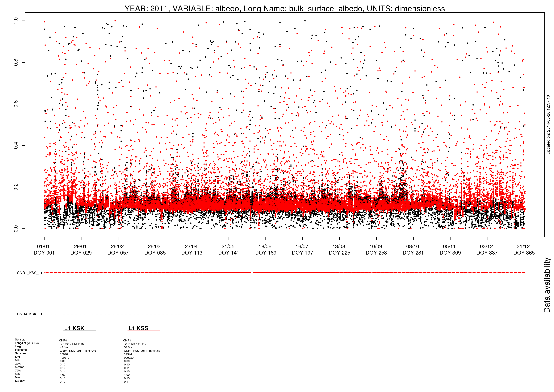554x392 pixels.
Task: Click the y-axis tick label "0.4"
Action: point(16,146)
